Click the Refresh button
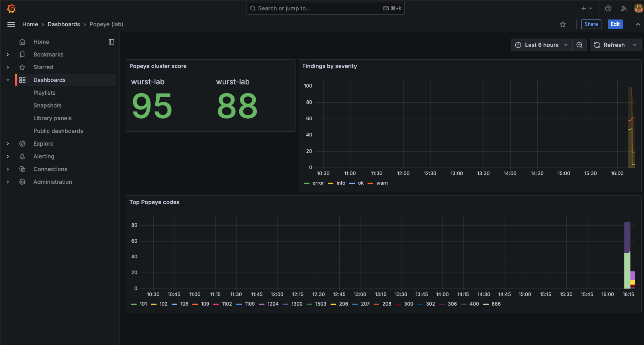The image size is (644, 345). coord(609,45)
